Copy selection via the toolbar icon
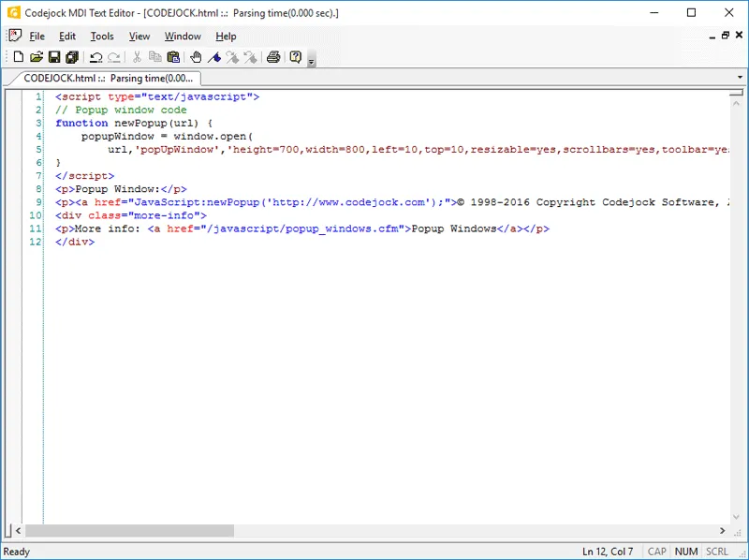Screen dimensions: 749x560 (154, 57)
